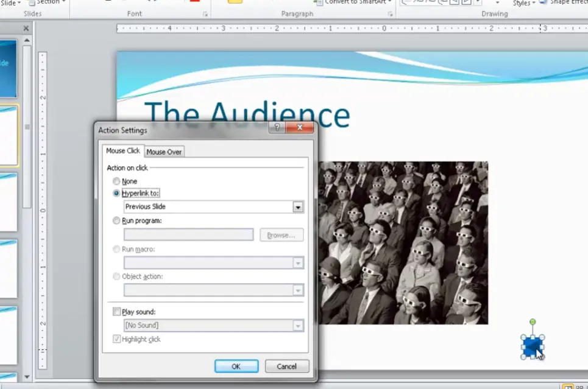Select the None radio button
This screenshot has width=588, height=389.
[x=116, y=181]
